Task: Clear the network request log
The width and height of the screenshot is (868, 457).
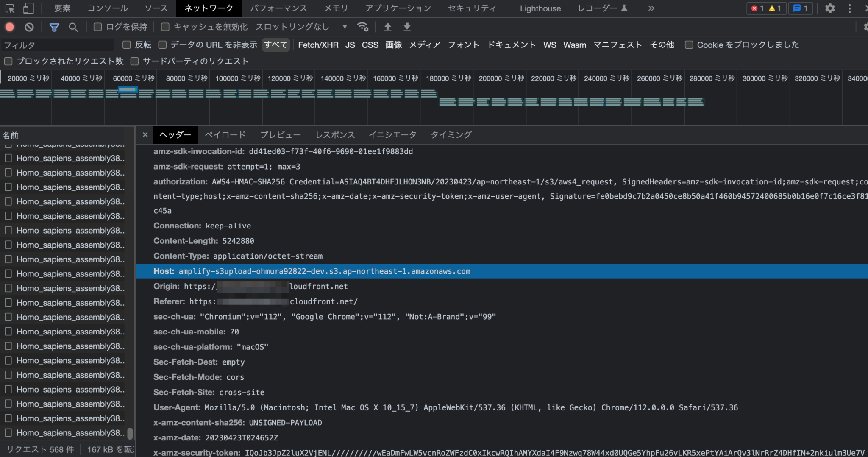Action: coord(29,26)
